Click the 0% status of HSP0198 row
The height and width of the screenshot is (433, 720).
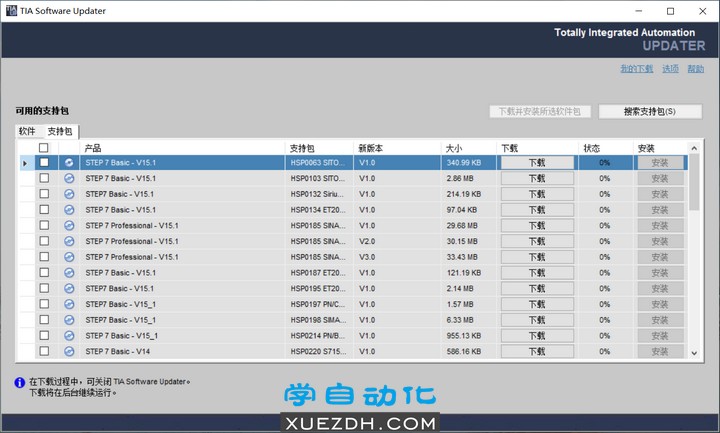point(604,320)
